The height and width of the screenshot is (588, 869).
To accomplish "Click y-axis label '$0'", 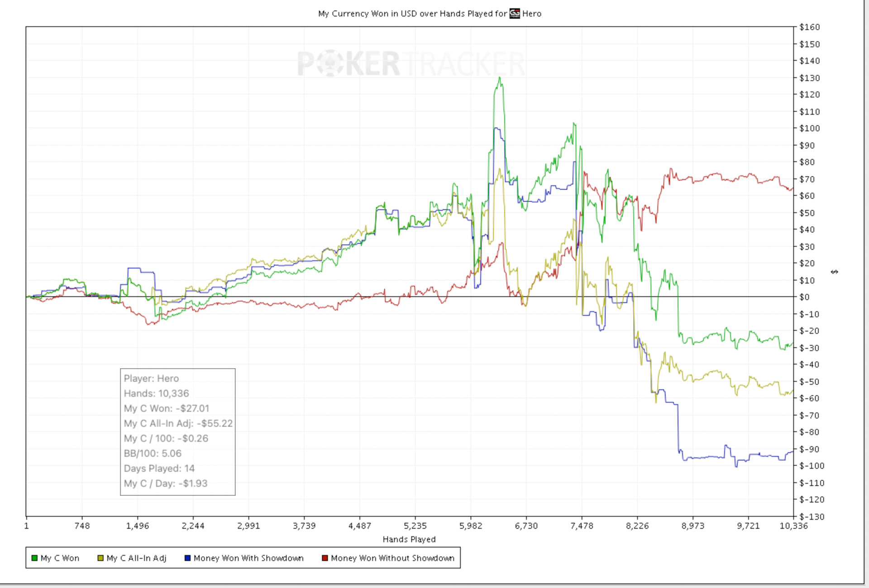I will coord(804,297).
